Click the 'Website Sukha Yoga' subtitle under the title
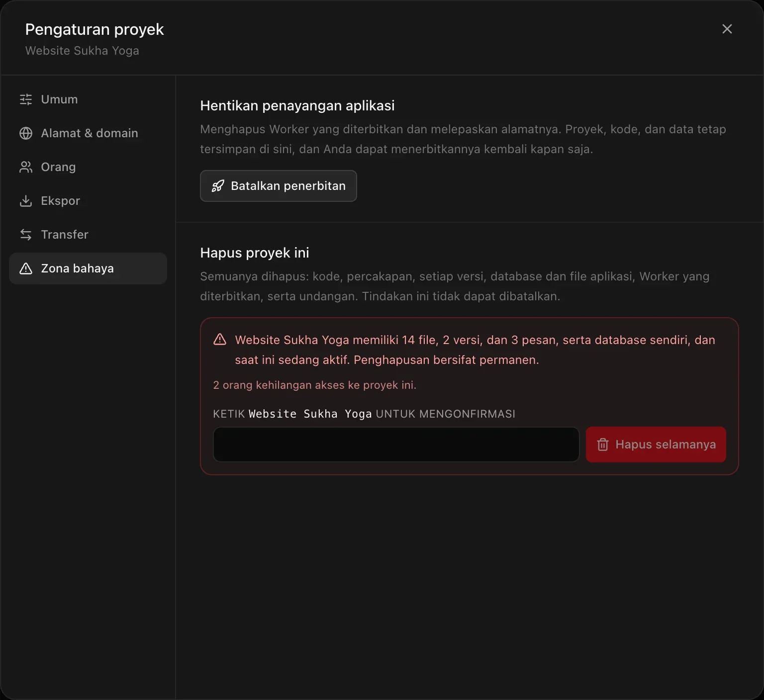This screenshot has height=700, width=764. click(x=82, y=51)
